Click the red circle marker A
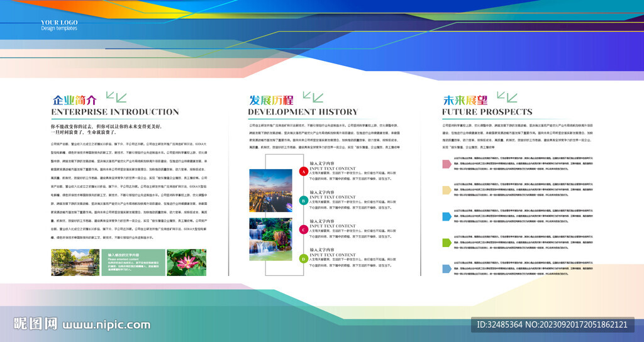Image resolution: width=644 pixels, height=342 pixels. (303, 171)
